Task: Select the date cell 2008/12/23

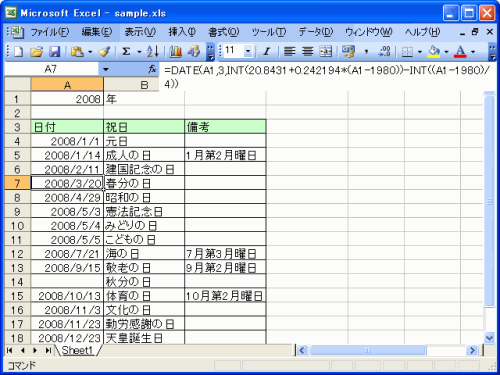Action: [x=67, y=338]
